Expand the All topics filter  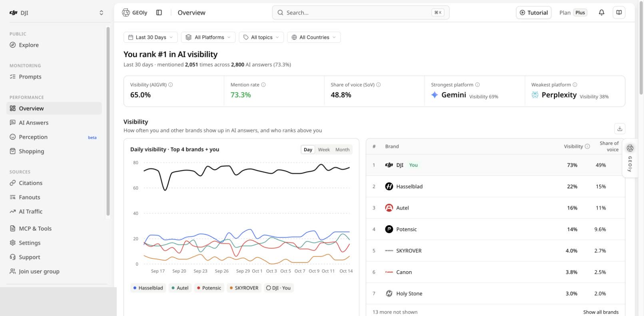coord(261,37)
